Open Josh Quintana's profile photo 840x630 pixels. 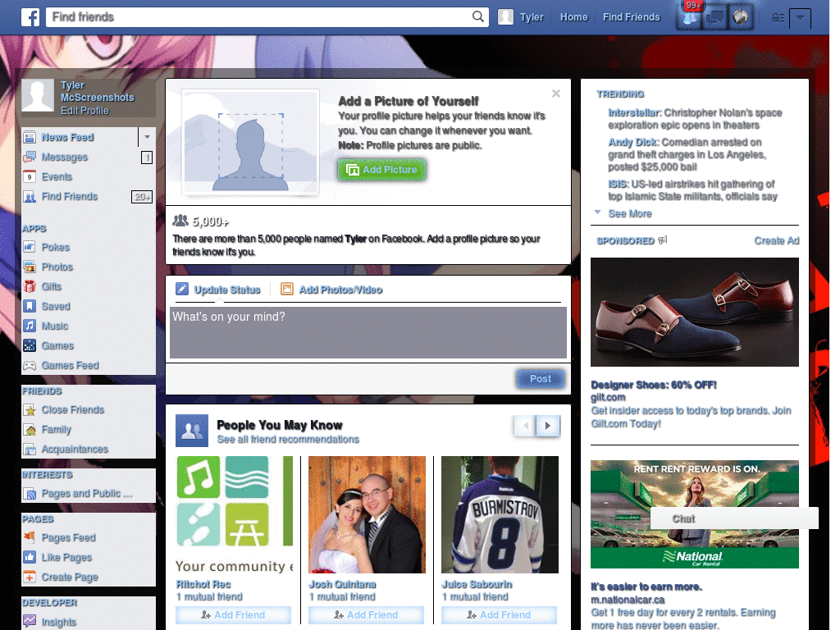[367, 515]
